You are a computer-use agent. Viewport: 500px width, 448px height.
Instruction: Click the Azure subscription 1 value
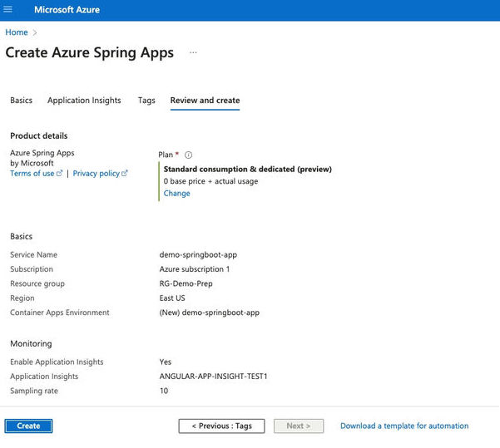pyautogui.click(x=195, y=269)
